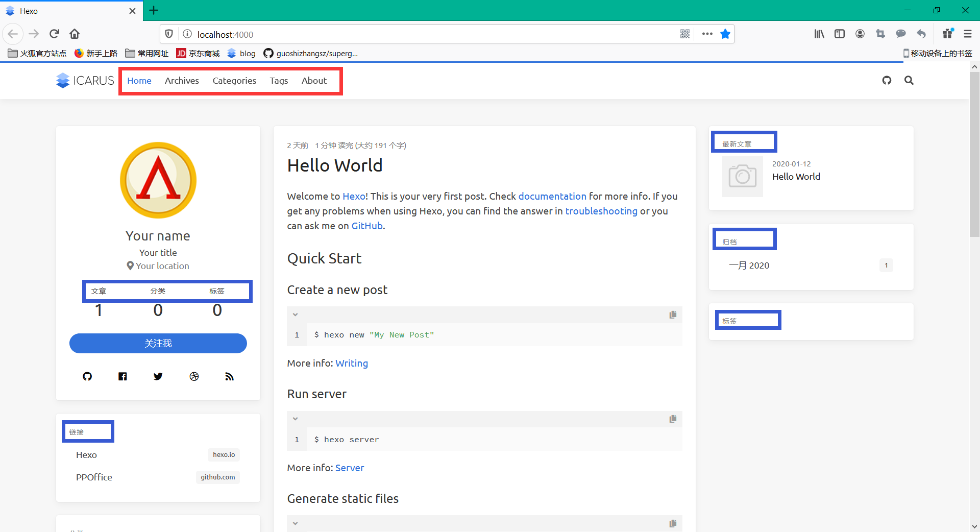
Task: Collapse the 'hexo new' code block
Action: click(x=295, y=315)
